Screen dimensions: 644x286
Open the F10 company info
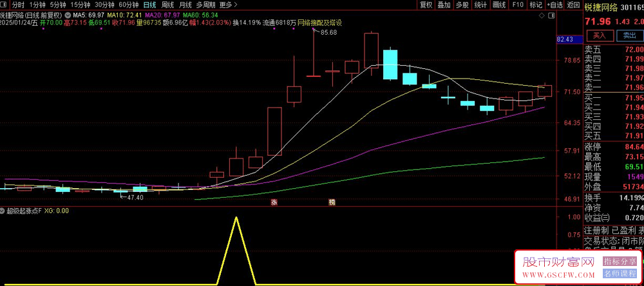[518, 5]
